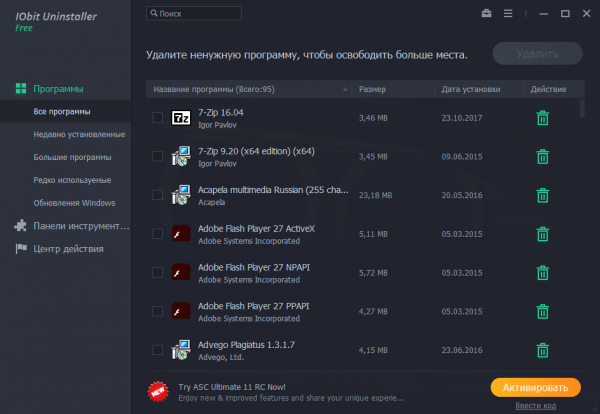Open the toolbox briefcase icon in title bar
Viewport: 600px width, 414px height.
[486, 13]
